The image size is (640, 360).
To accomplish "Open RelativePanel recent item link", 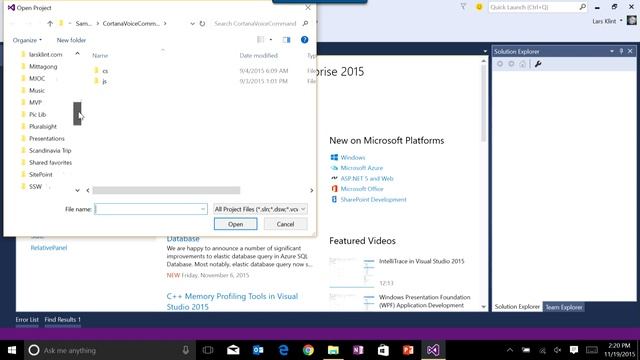I will coord(49,248).
